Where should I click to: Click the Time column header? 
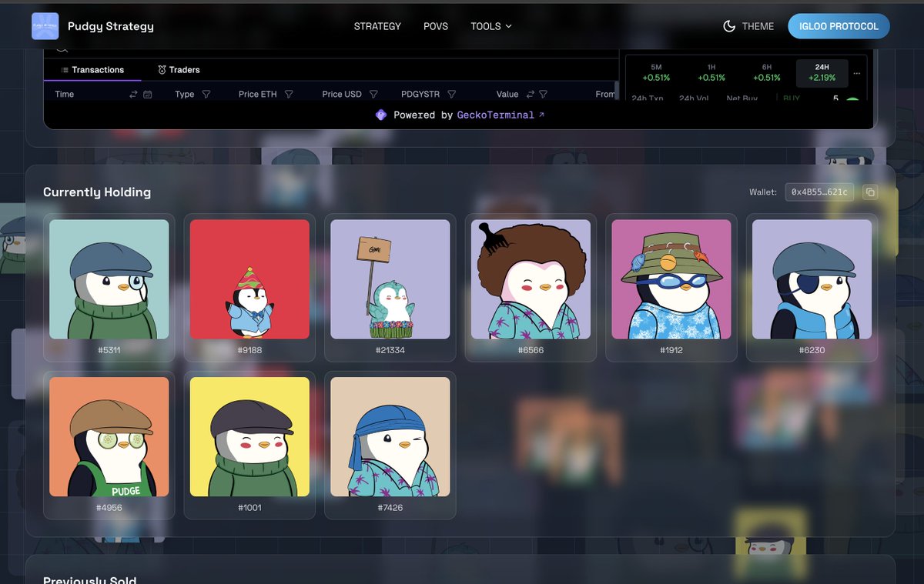click(65, 95)
